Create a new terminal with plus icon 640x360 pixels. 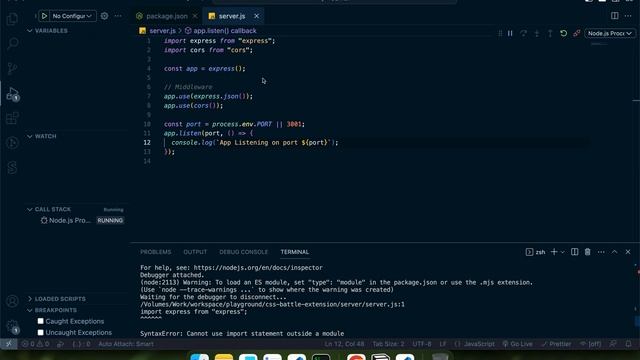pyautogui.click(x=554, y=252)
